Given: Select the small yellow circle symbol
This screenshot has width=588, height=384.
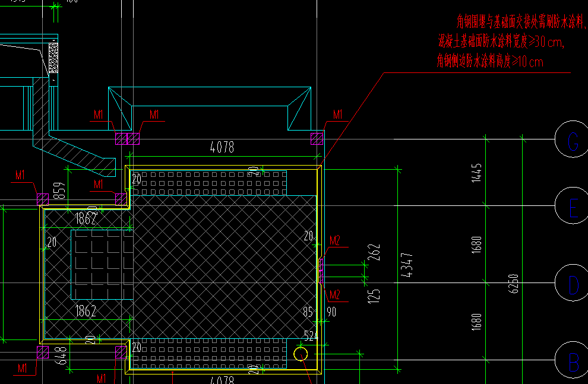Looking at the screenshot, I should point(301,354).
